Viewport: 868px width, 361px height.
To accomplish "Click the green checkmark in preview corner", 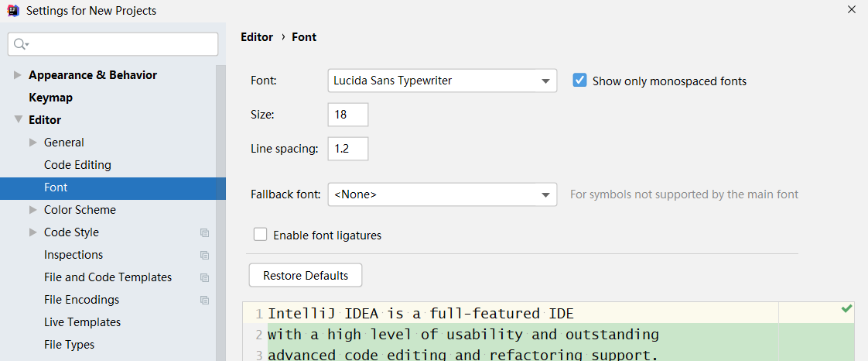I will point(846,309).
